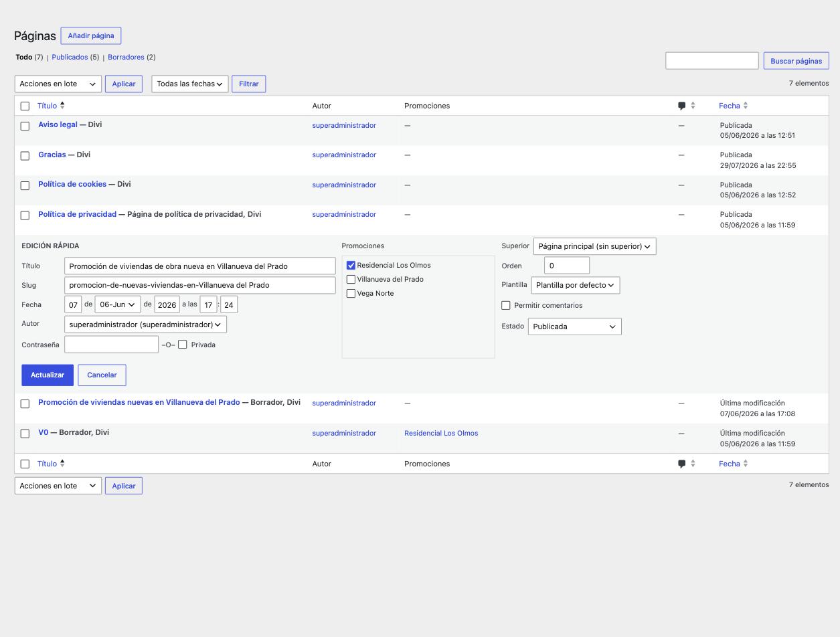Open the month dropdown showing 06-Jun
The height and width of the screenshot is (637, 840).
point(118,304)
